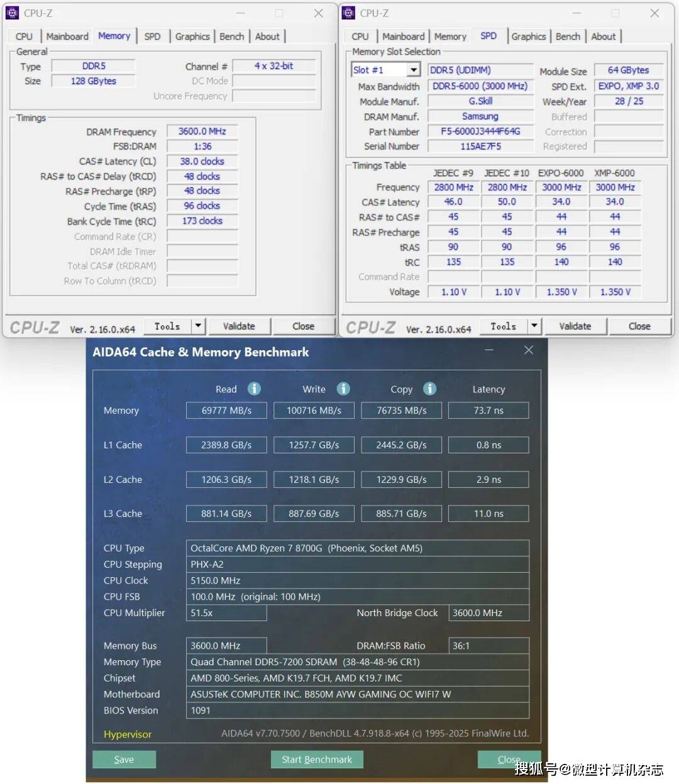Select the SPD tab in the right CPU-Z window
The height and width of the screenshot is (784, 679).
click(x=489, y=36)
